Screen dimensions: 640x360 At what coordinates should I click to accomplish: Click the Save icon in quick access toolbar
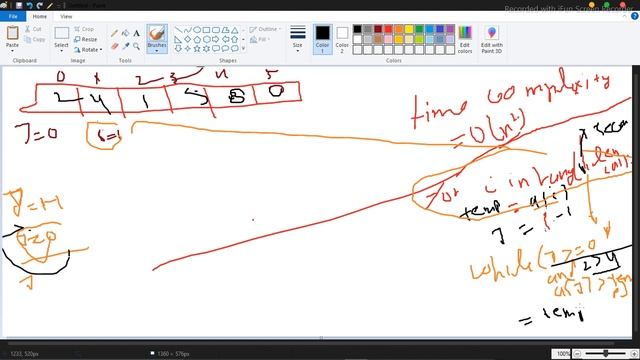[19, 5]
